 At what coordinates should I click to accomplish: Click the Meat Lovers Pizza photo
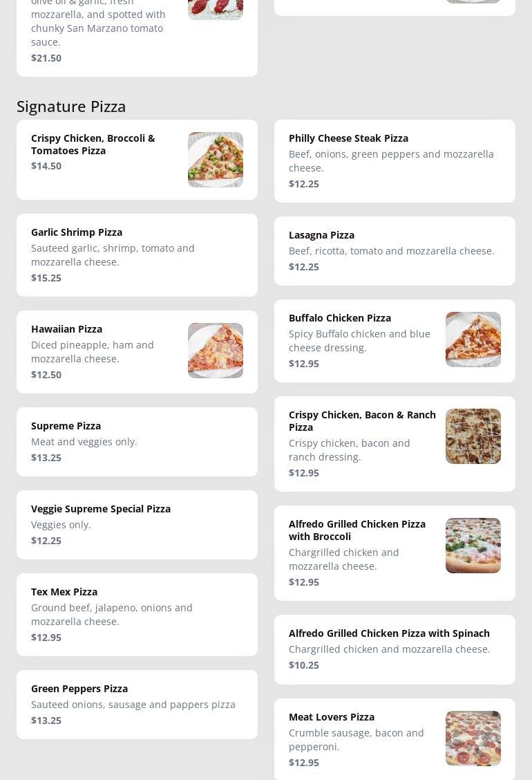(473, 739)
